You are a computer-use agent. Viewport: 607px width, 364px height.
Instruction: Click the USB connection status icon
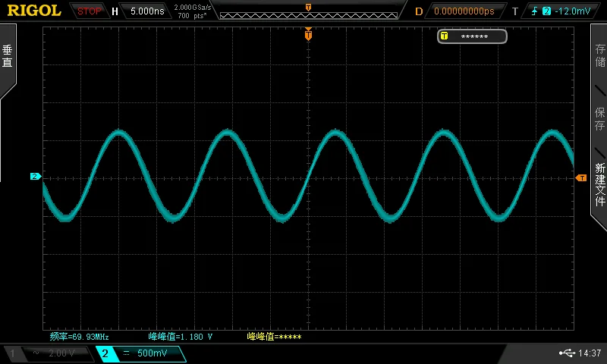567,353
